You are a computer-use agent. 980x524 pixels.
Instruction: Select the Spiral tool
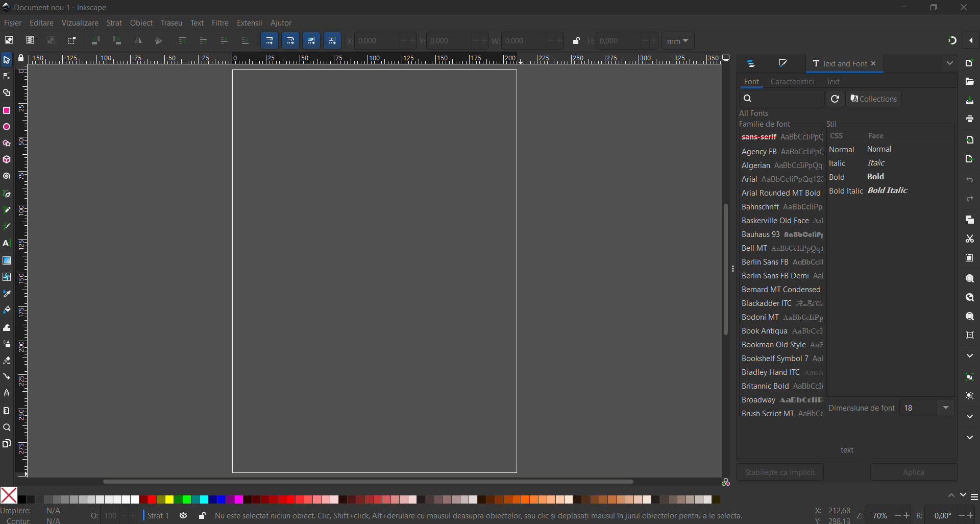[7, 176]
